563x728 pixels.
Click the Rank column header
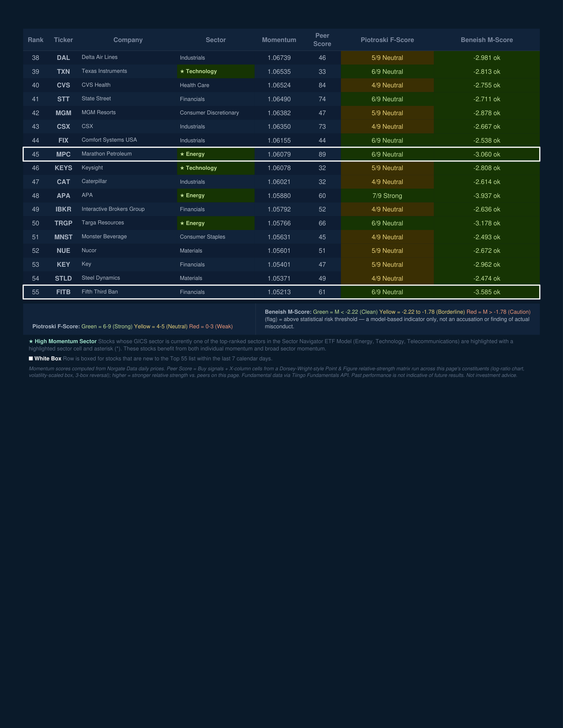pos(35,40)
